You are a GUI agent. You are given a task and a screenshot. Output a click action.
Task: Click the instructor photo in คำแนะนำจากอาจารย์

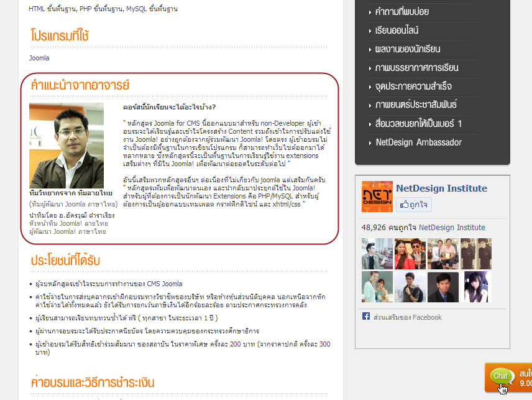click(x=66, y=146)
